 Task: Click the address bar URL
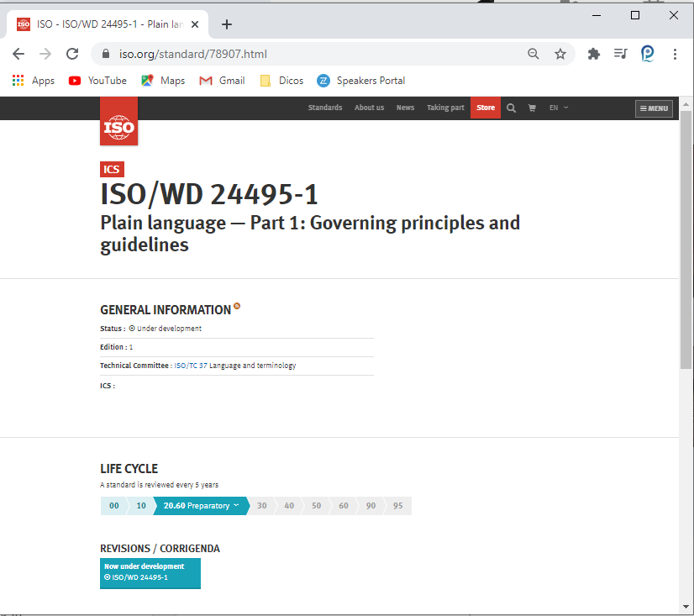pos(192,54)
